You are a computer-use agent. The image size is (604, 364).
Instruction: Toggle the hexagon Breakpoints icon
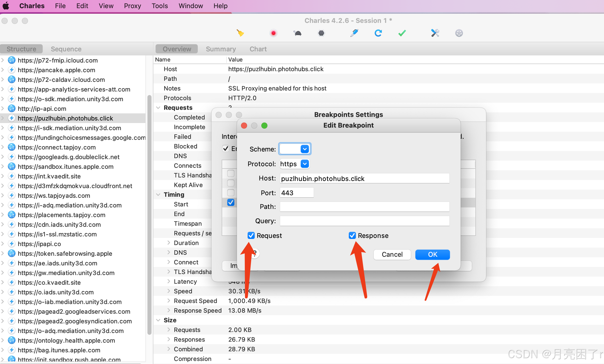321,33
